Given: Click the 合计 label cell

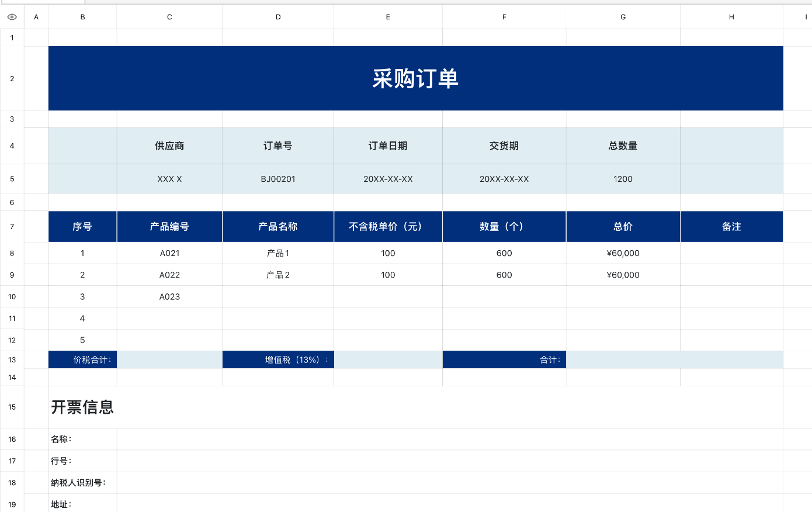Looking at the screenshot, I should pos(504,359).
